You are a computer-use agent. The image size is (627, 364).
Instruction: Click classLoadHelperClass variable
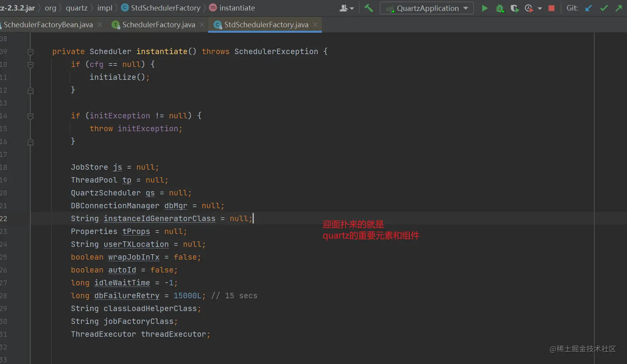[150, 308]
